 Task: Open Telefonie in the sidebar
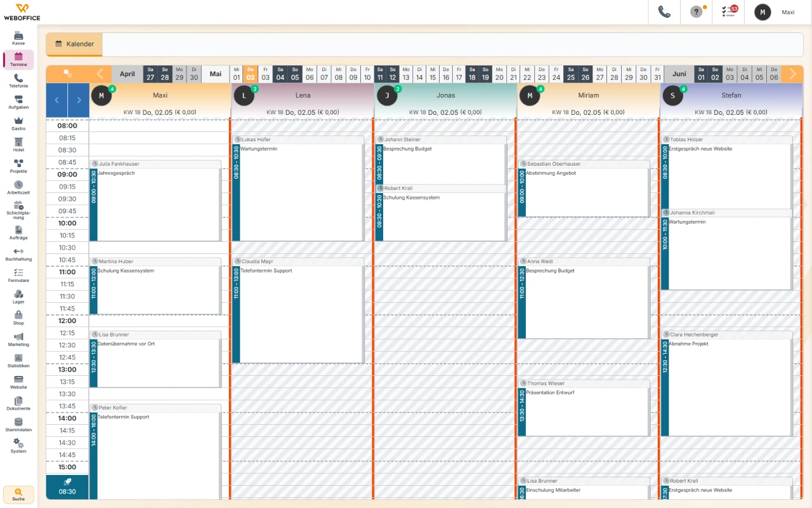click(18, 81)
